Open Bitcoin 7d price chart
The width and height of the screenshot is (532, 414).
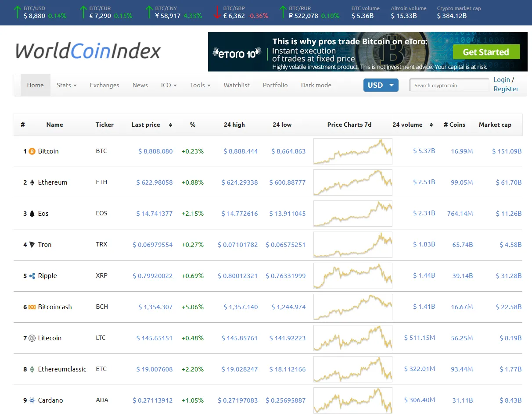(353, 151)
